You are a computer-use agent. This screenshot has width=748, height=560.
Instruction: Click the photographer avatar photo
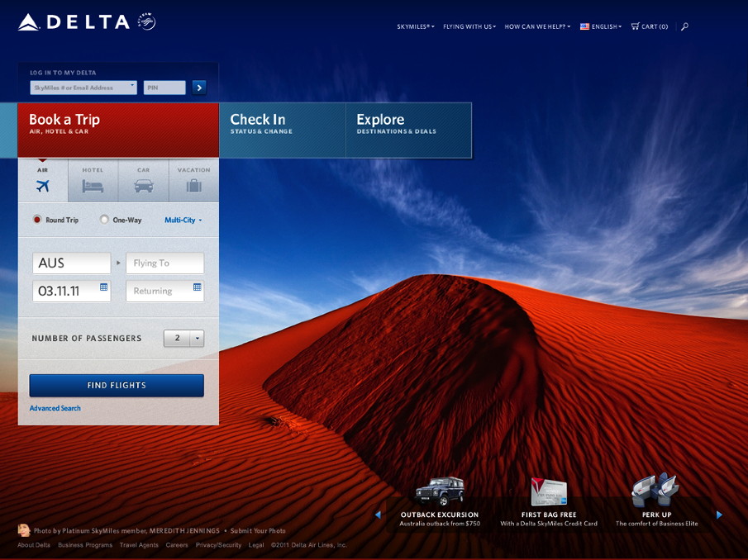point(24,530)
